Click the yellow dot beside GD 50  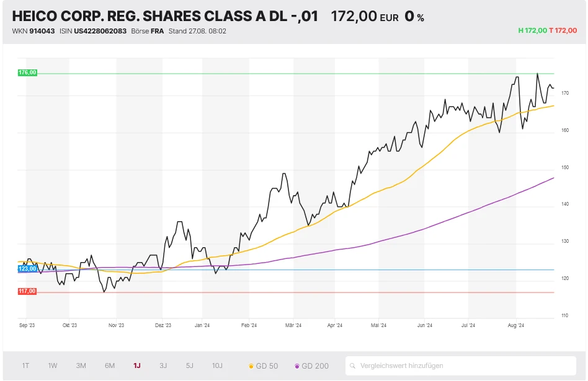pos(251,366)
